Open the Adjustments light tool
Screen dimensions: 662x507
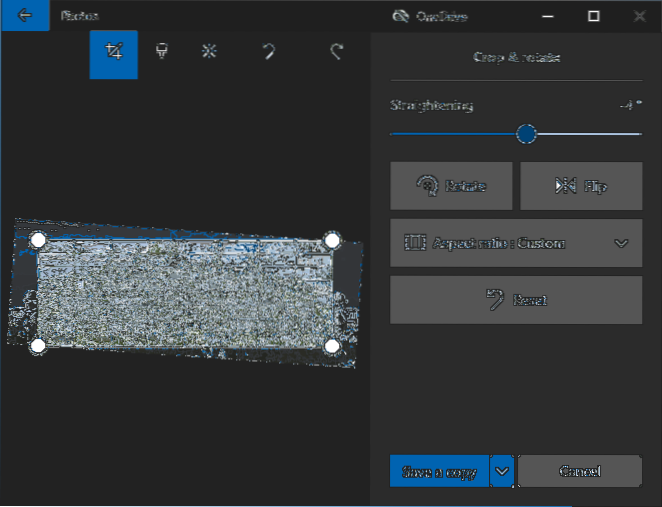coord(209,52)
